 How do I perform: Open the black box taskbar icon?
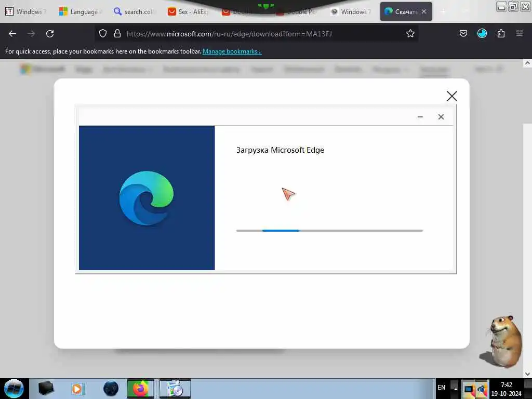coord(46,389)
